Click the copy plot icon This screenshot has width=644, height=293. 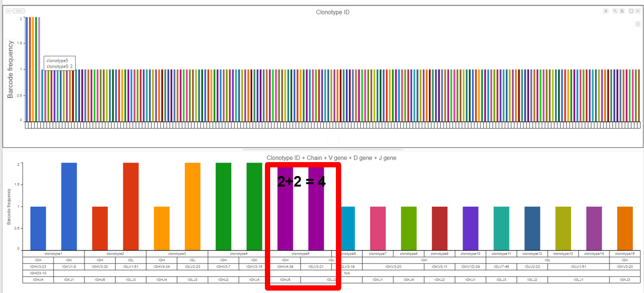tap(606, 11)
